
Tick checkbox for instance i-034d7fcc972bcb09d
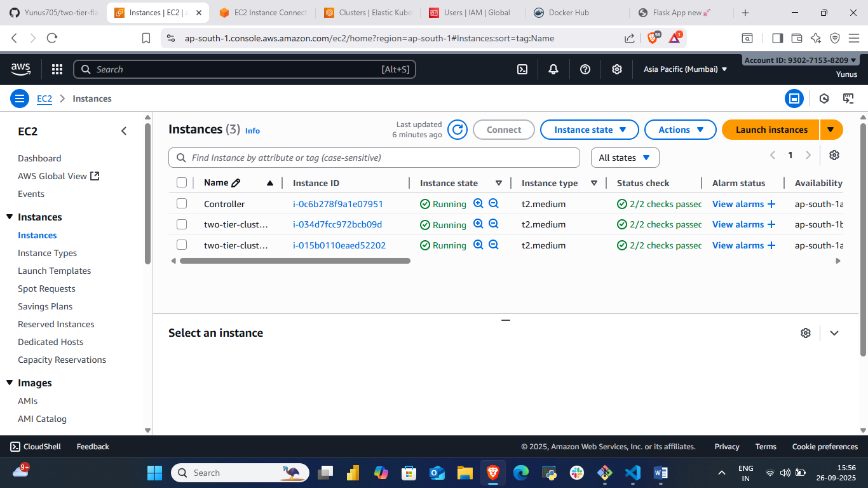[182, 224]
